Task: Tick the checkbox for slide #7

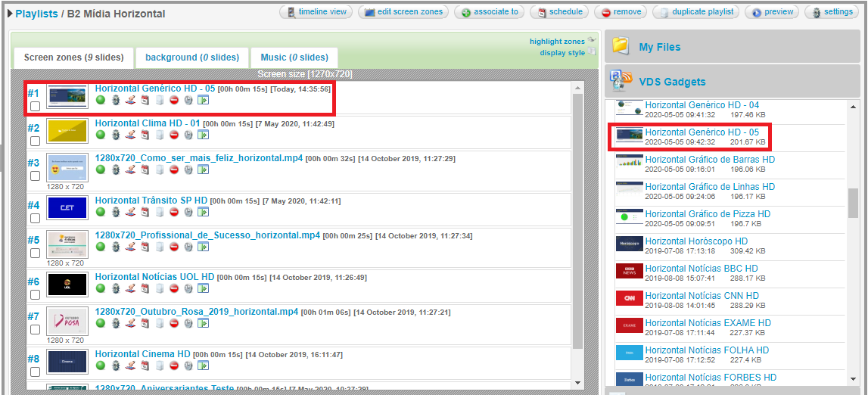Action: [35, 329]
